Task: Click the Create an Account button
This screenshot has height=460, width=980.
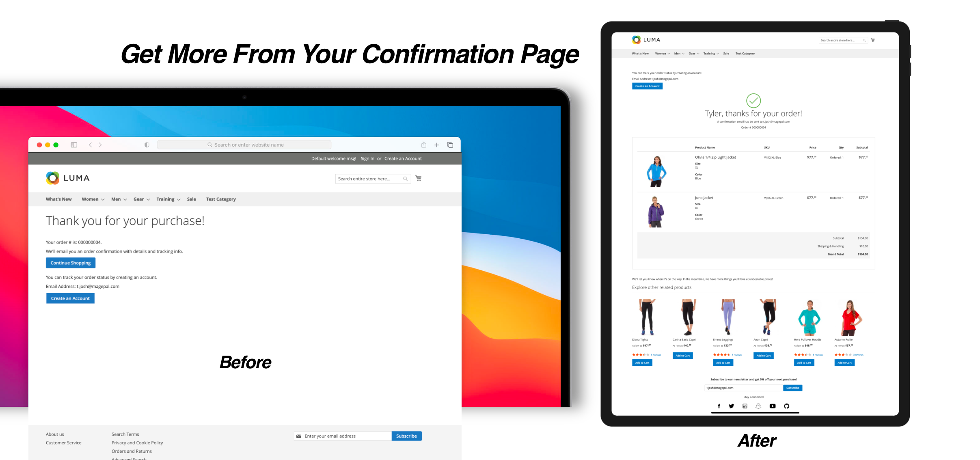Action: pos(70,298)
